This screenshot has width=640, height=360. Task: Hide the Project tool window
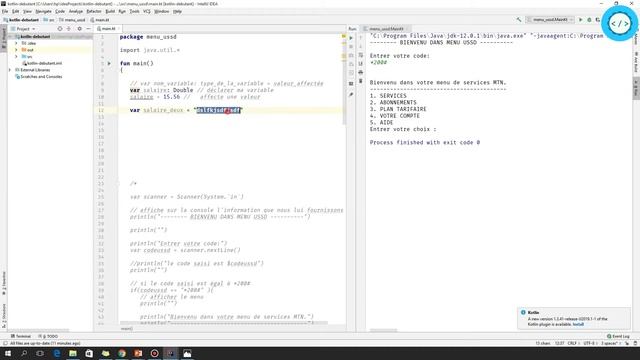tap(88, 29)
